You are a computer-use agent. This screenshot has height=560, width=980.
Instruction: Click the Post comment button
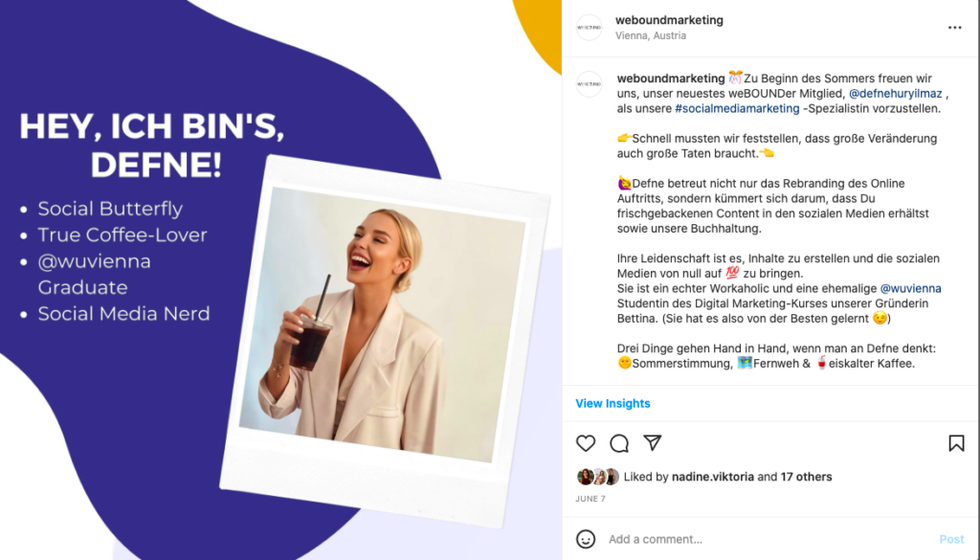[951, 539]
